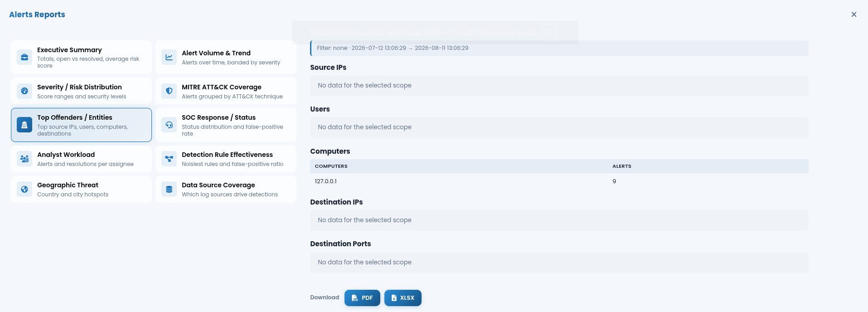This screenshot has width=868, height=312.
Task: Open the Detection Rule Effectiveness report
Action: pos(226,159)
